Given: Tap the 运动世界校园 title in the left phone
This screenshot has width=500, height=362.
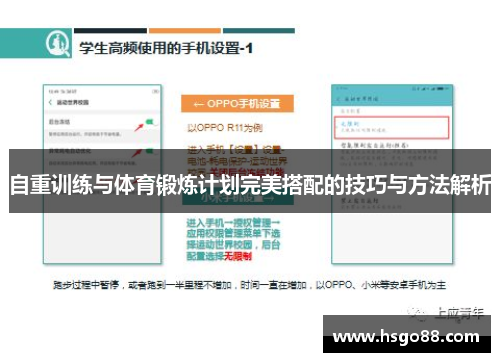Looking at the screenshot, I should point(73,102).
